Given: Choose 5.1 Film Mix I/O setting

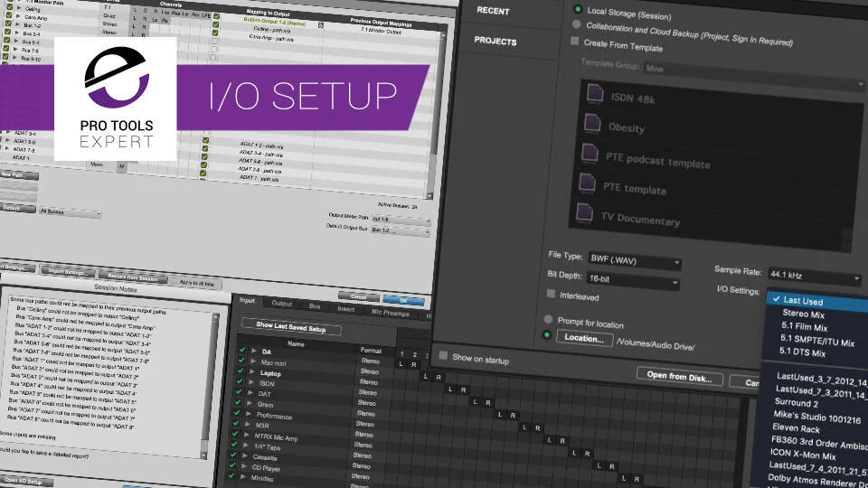Looking at the screenshot, I should click(x=805, y=327).
